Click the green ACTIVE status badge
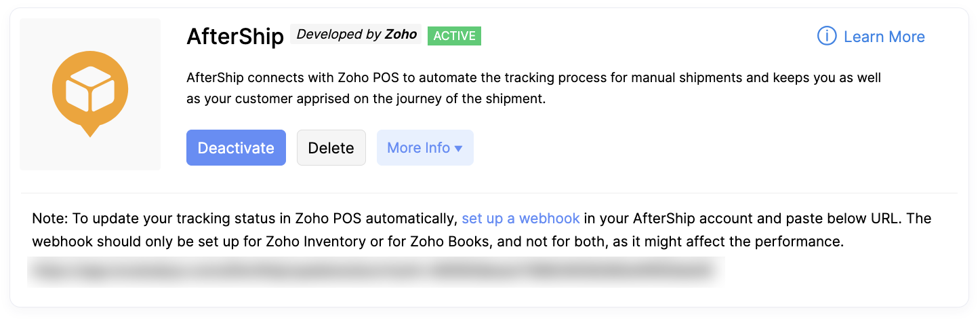Screen dimensions: 980x319 pos(454,36)
